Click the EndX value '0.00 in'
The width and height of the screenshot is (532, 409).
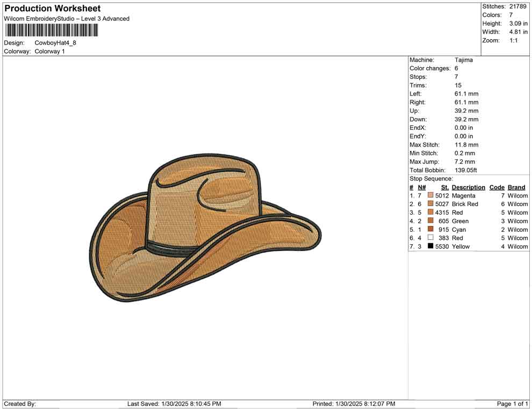464,128
